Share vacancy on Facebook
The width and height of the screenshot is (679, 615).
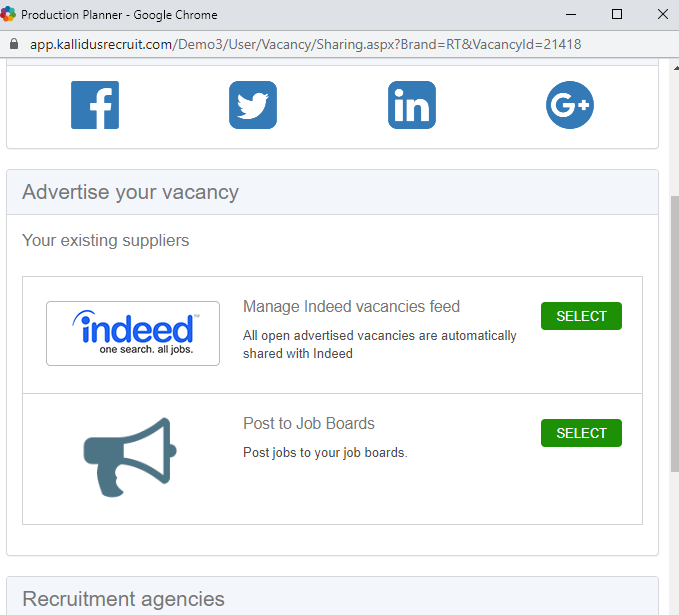click(x=95, y=105)
